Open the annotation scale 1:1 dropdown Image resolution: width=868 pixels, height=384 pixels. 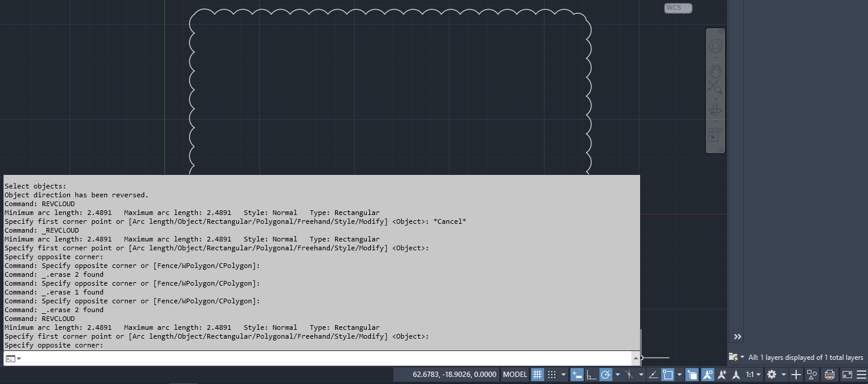pos(750,375)
